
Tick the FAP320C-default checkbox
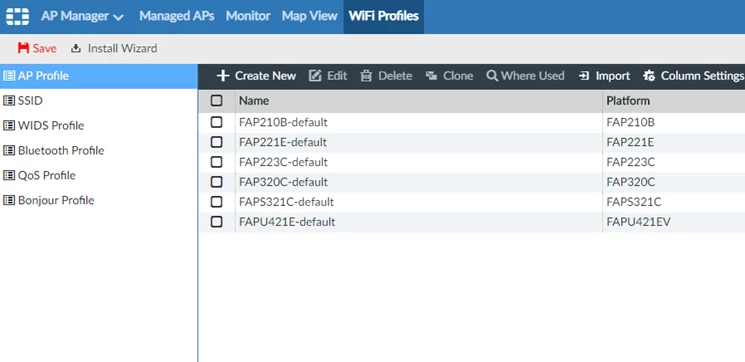216,182
